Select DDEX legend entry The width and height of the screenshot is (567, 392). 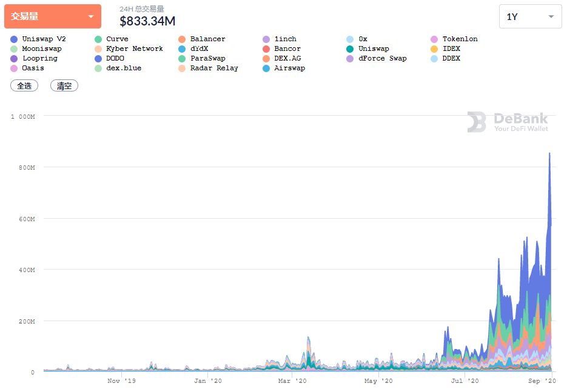pyautogui.click(x=446, y=59)
